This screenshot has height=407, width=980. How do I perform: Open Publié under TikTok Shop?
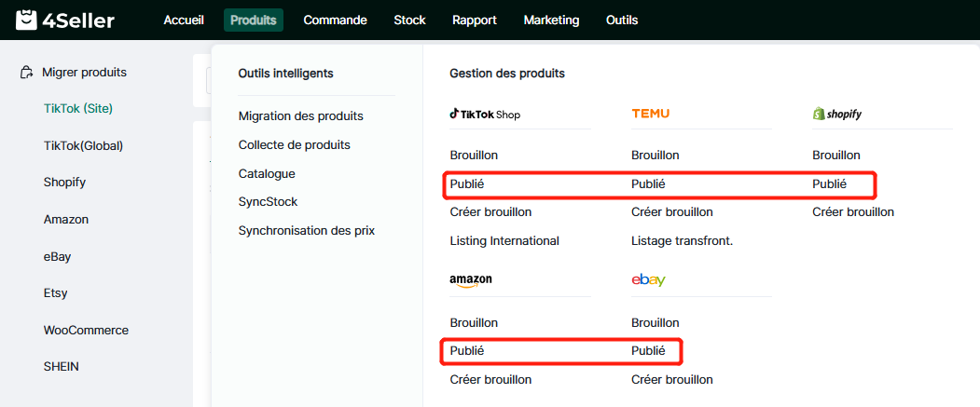[467, 184]
